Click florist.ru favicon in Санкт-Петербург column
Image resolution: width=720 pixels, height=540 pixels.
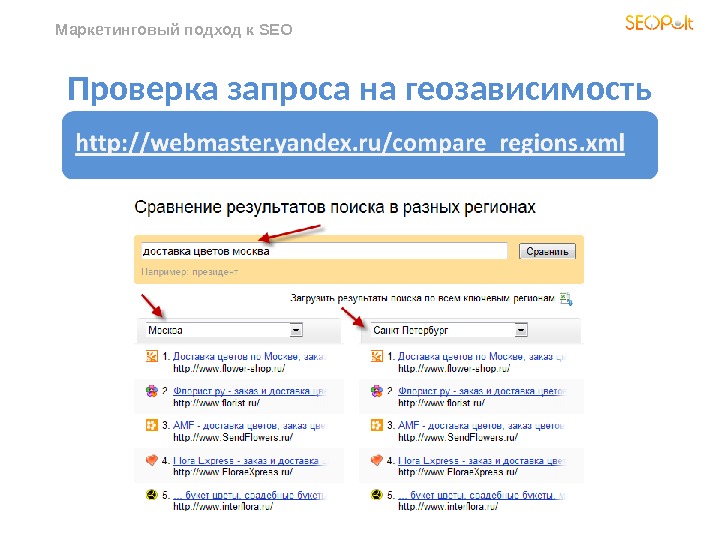point(377,391)
